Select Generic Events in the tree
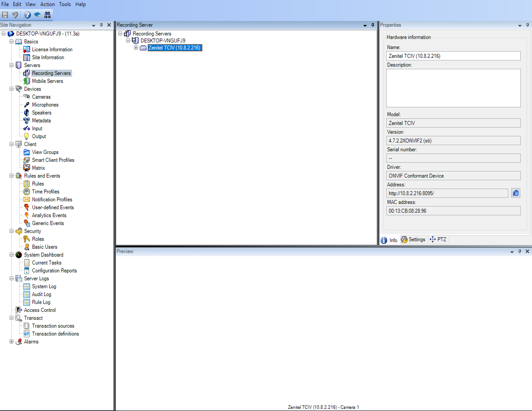 tap(48, 223)
